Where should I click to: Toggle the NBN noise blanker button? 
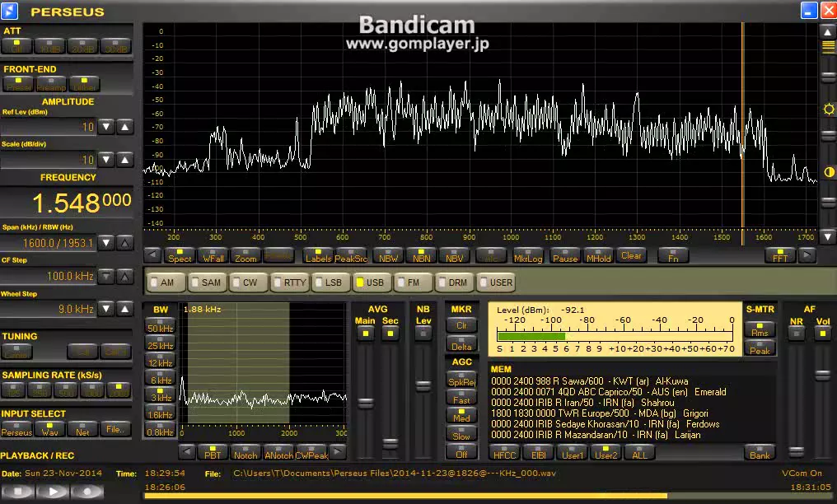pyautogui.click(x=421, y=255)
